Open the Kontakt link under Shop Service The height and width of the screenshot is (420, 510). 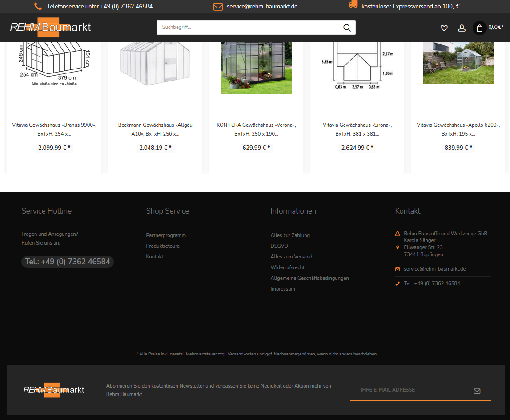point(154,257)
